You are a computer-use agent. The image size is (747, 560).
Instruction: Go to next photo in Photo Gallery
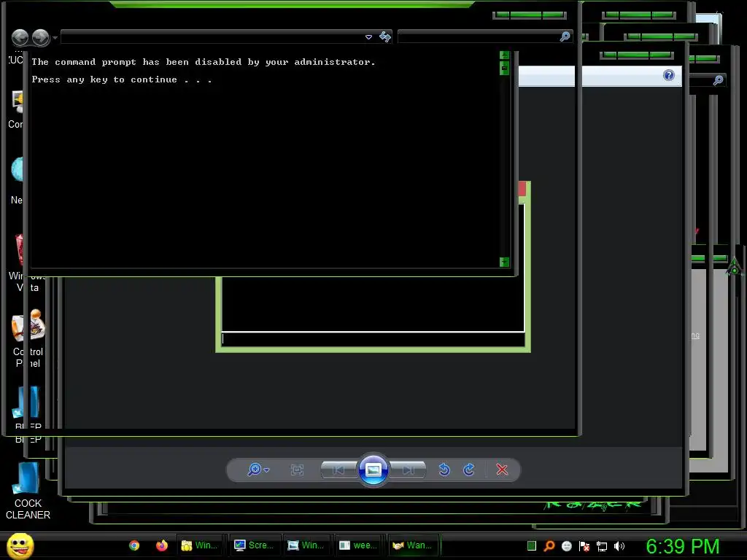(408, 470)
